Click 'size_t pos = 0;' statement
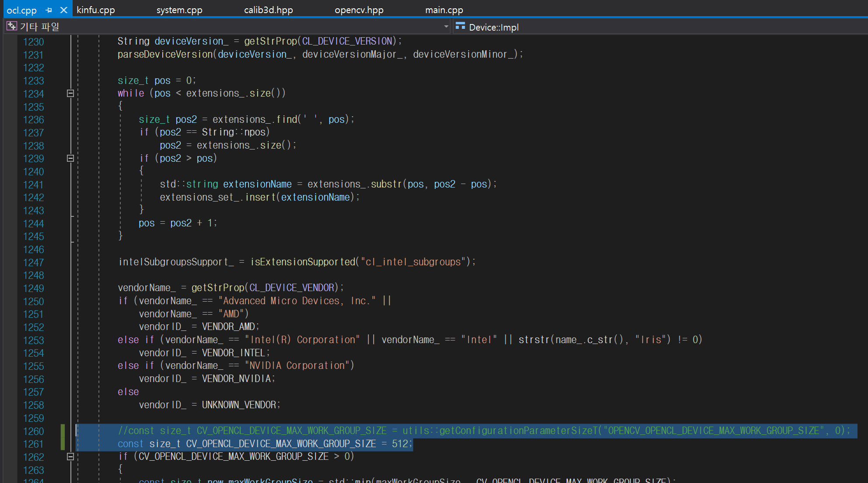This screenshot has width=868, height=483. [157, 80]
